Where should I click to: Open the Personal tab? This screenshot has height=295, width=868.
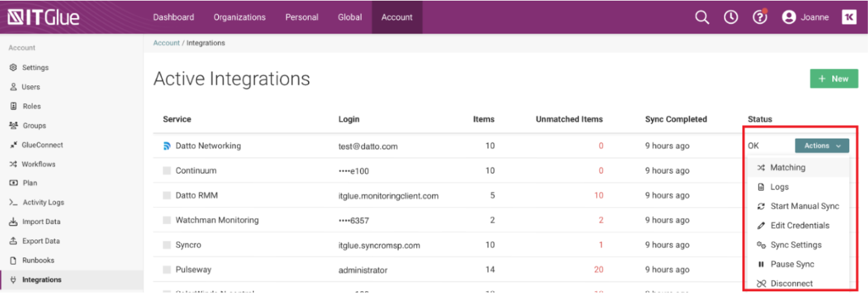(302, 17)
